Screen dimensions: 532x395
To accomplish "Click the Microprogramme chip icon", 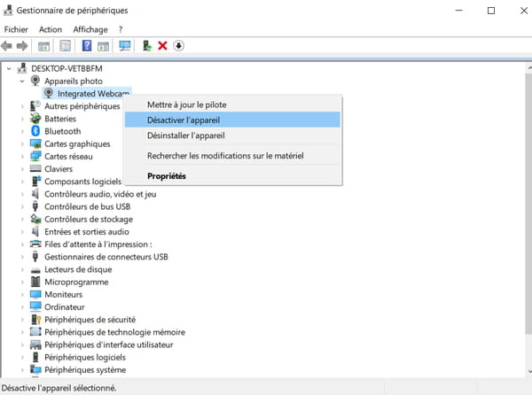I will 35,282.
